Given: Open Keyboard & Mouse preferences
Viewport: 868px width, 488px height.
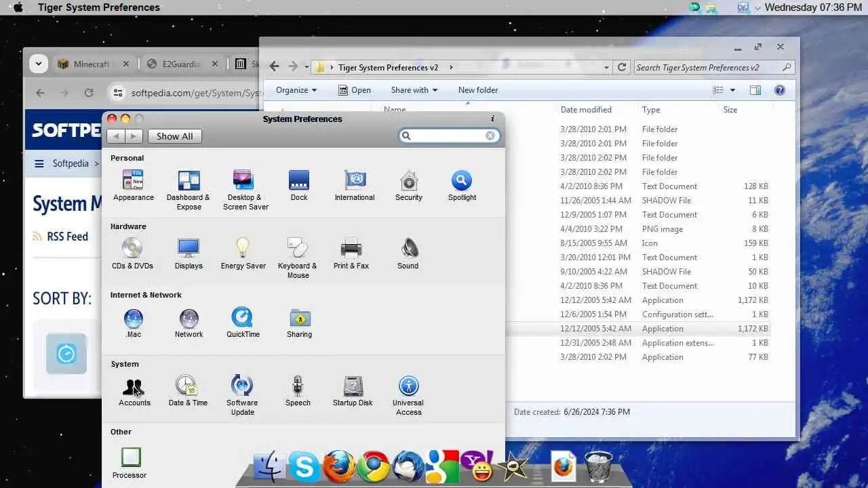Looking at the screenshot, I should pos(298,258).
